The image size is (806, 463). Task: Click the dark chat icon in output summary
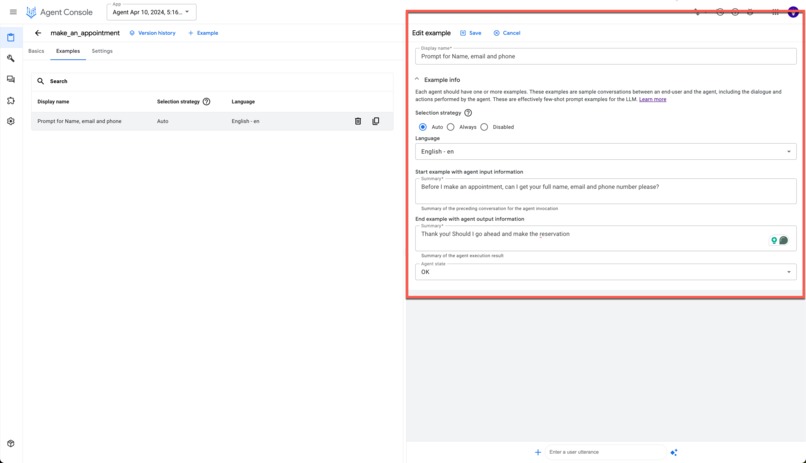click(783, 240)
